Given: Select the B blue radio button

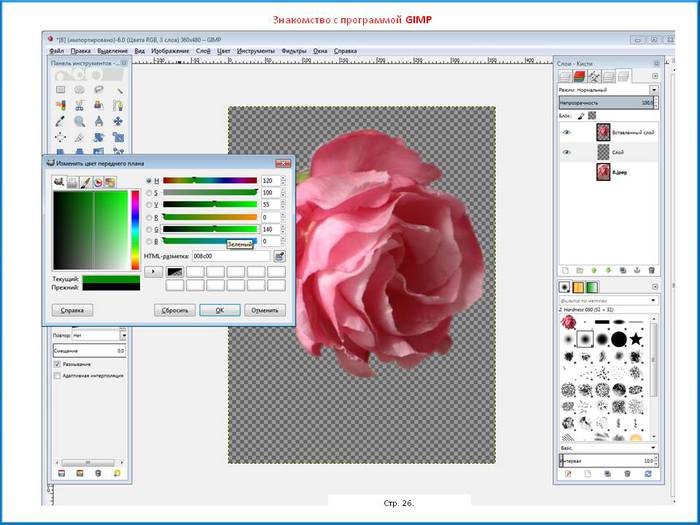Looking at the screenshot, I should click(149, 242).
